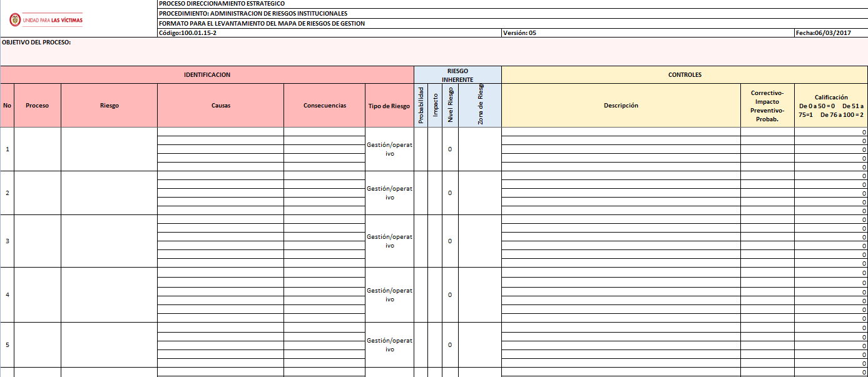The height and width of the screenshot is (377, 868).
Task: Click the FORMATO PARA EL LEVANTAMIENTO title cell
Action: click(513, 23)
